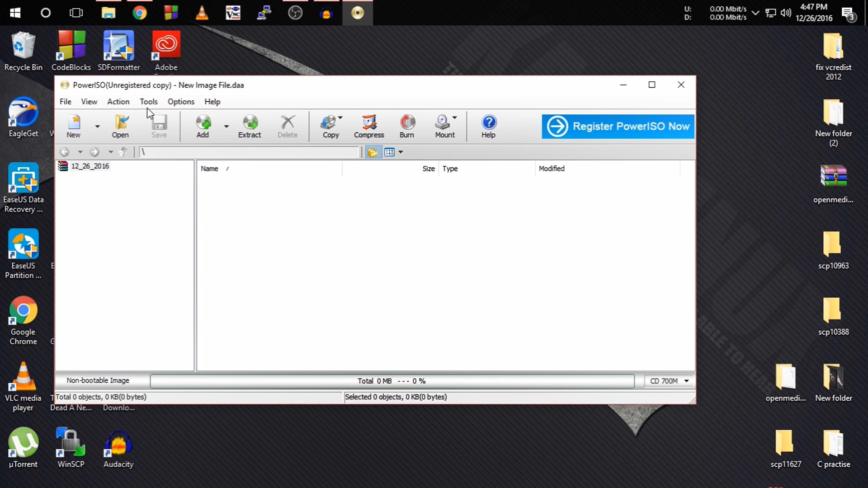Select the µTorrent desktop icon
Viewport: 868px width, 488px height.
(23, 448)
